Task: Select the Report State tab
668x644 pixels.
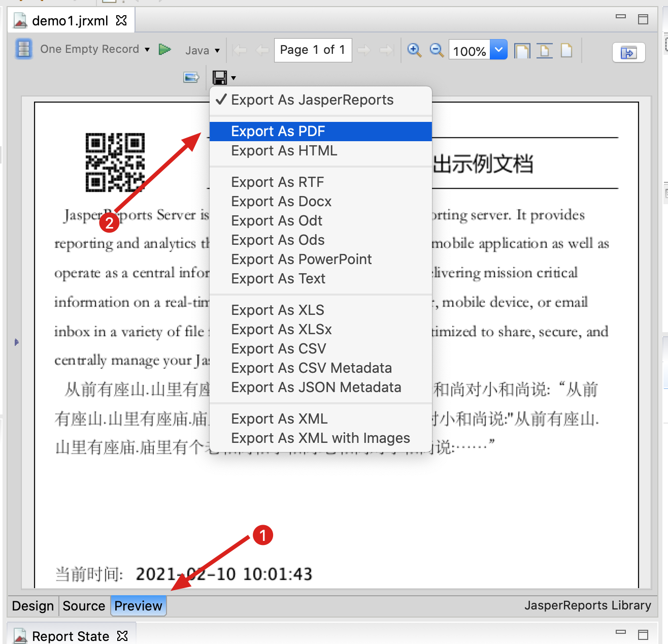Action: [71, 636]
